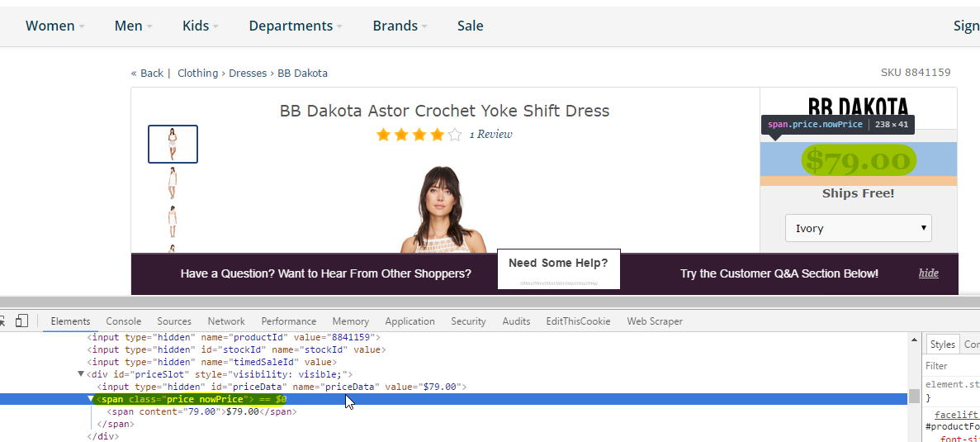Switch to the Network tab
This screenshot has height=442, width=980.
tap(226, 321)
